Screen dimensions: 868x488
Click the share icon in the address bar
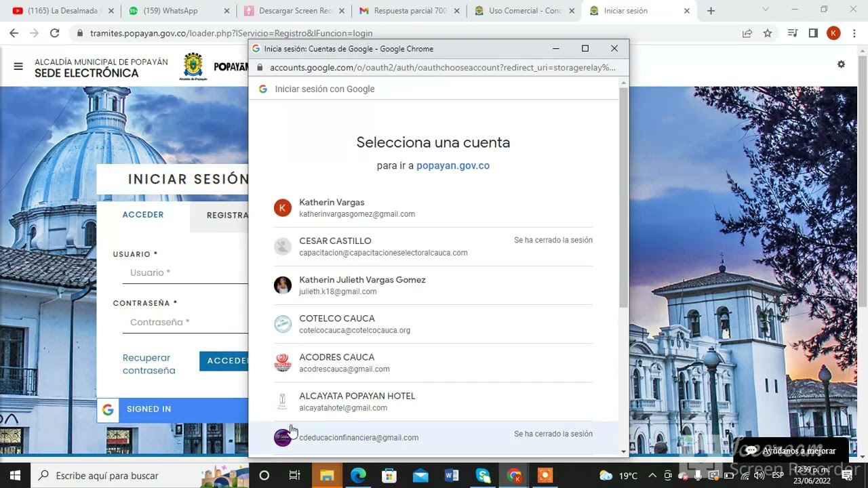pos(747,33)
